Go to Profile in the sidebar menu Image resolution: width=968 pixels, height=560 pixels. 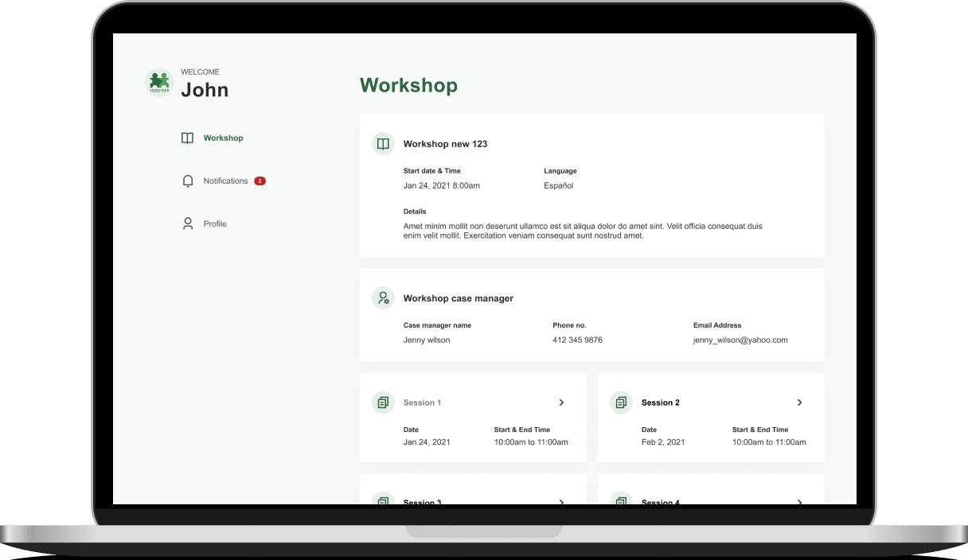pyautogui.click(x=215, y=224)
